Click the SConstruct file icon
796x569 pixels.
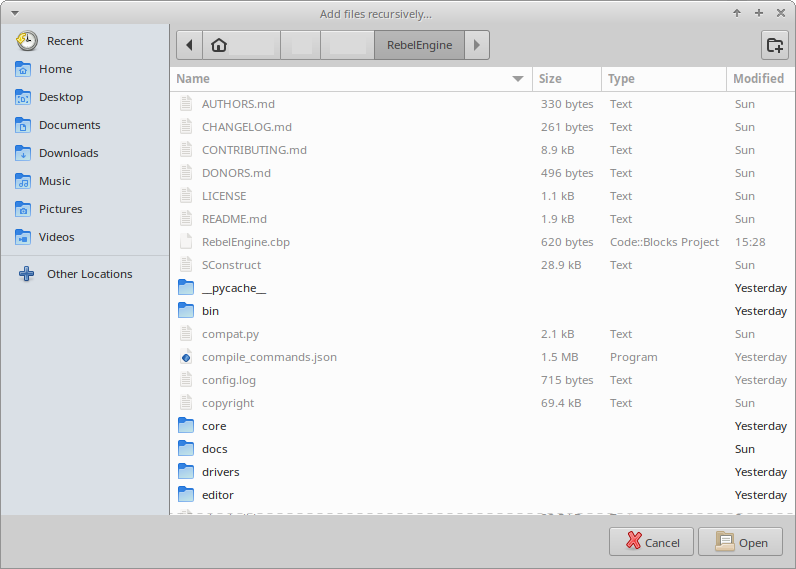[x=186, y=265]
